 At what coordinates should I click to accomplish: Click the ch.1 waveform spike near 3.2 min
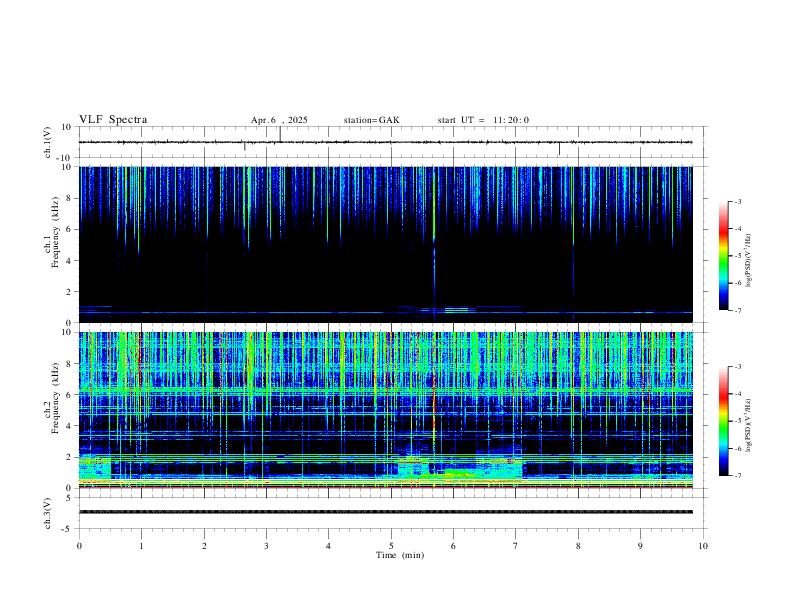[x=280, y=134]
